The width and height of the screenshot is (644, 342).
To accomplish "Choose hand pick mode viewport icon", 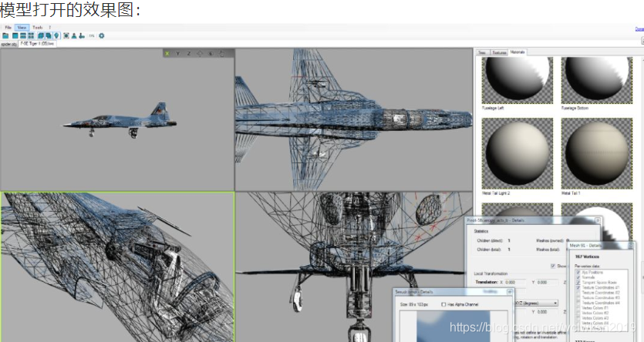I will point(222,53).
